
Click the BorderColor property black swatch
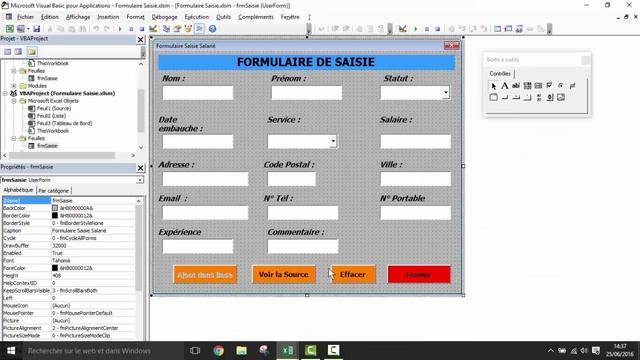(x=55, y=216)
